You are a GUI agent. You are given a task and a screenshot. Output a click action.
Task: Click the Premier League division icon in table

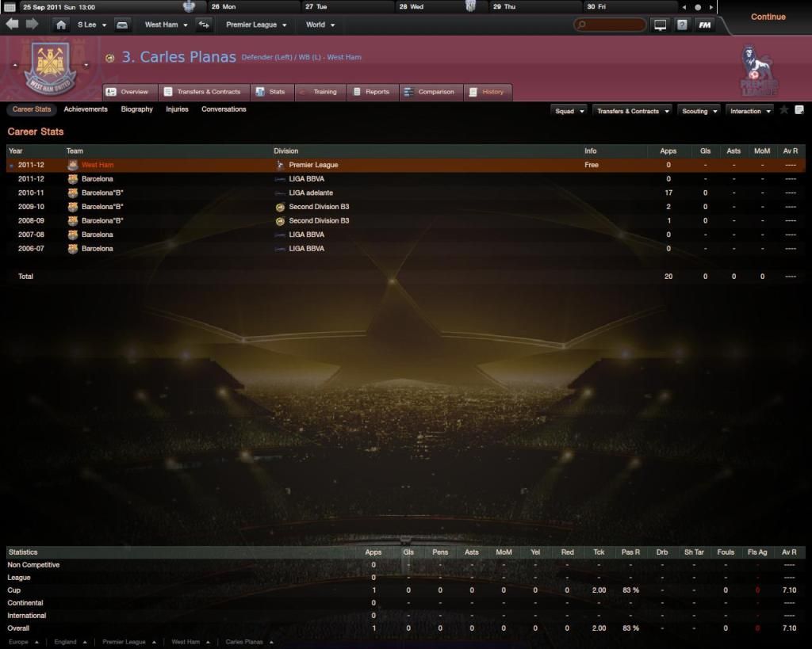click(280, 165)
